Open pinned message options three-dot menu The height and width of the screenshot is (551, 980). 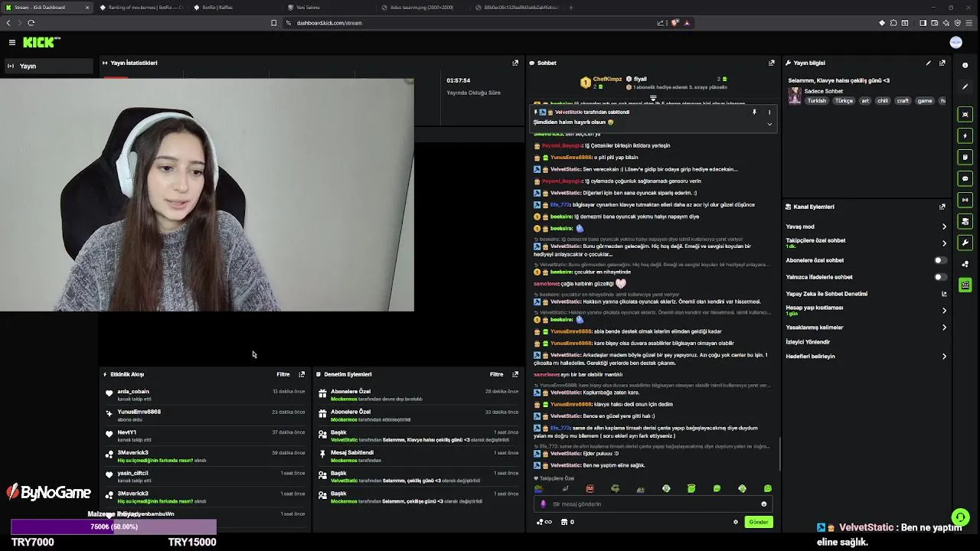pyautogui.click(x=769, y=112)
